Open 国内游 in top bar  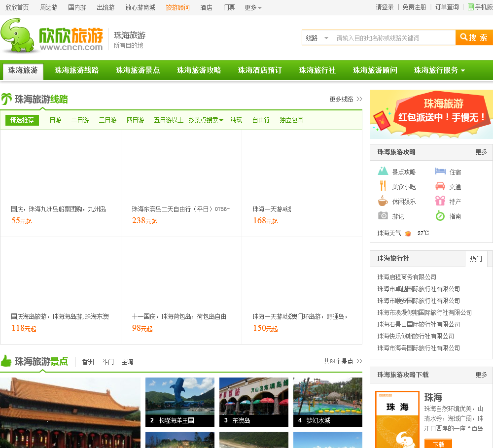(x=77, y=7)
